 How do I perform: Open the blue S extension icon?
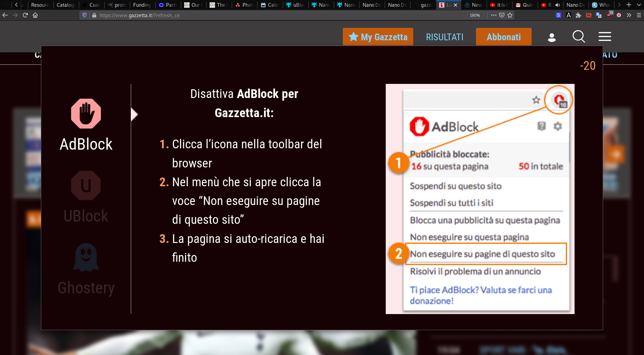[x=558, y=15]
